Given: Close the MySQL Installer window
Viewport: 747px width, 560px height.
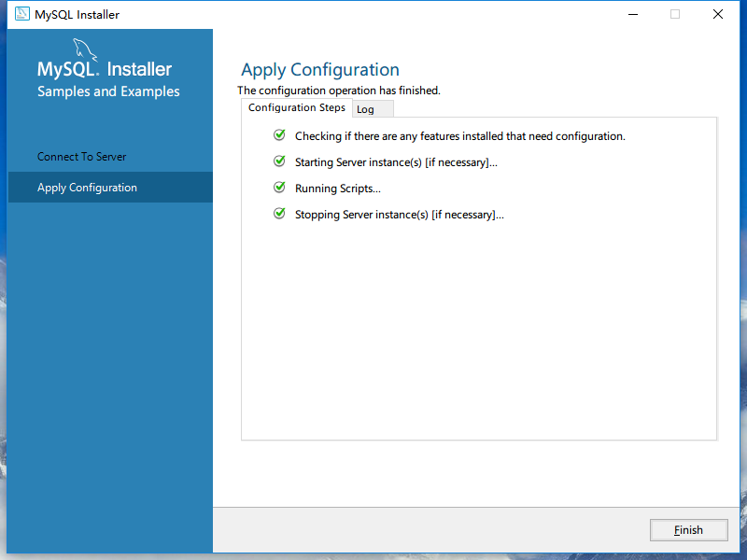Looking at the screenshot, I should 717,15.
